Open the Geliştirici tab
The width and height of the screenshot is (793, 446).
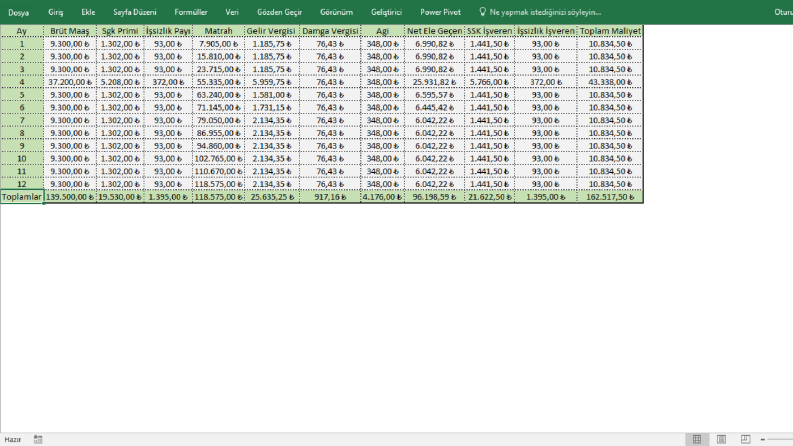[x=386, y=12]
